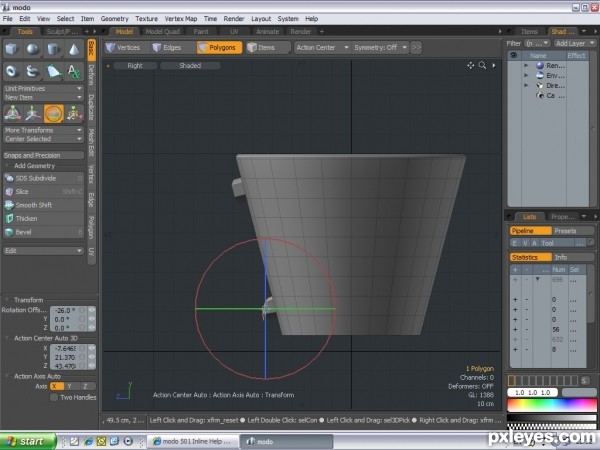
Task: Select the Torus primitive tool
Action: 12,71
